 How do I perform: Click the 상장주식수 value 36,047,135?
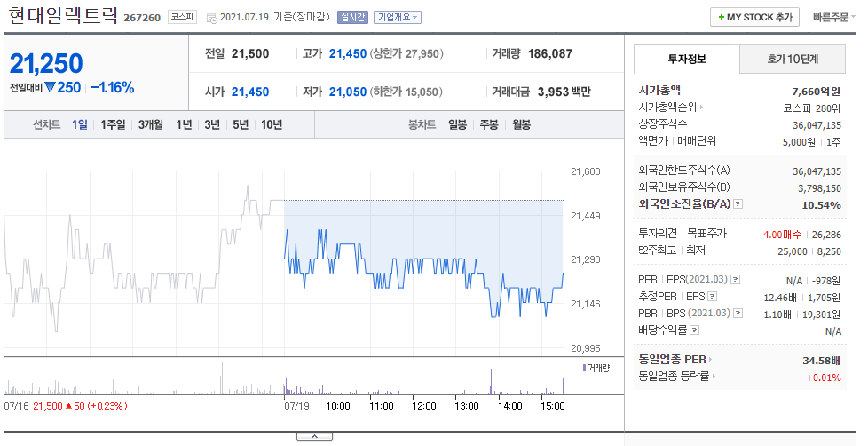pos(817,125)
